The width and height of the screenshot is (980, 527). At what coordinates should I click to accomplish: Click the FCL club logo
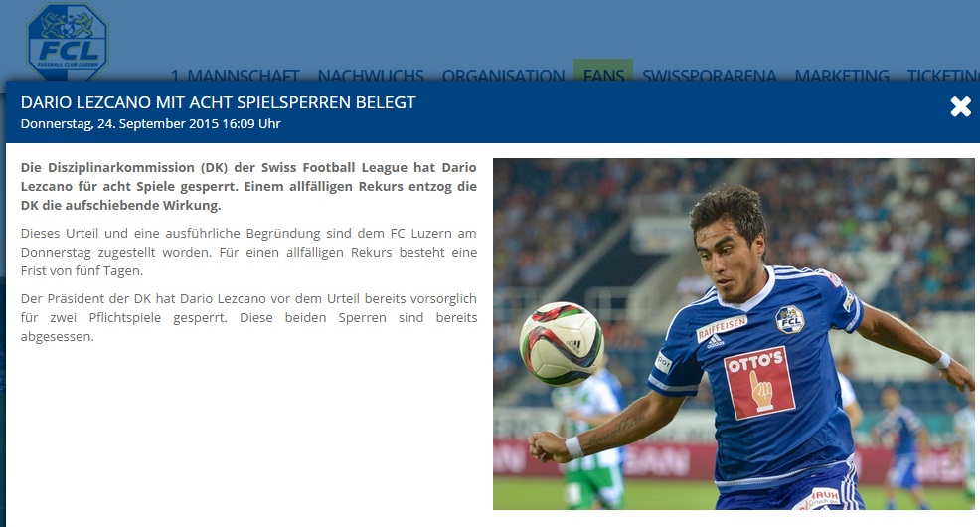pyautogui.click(x=68, y=41)
